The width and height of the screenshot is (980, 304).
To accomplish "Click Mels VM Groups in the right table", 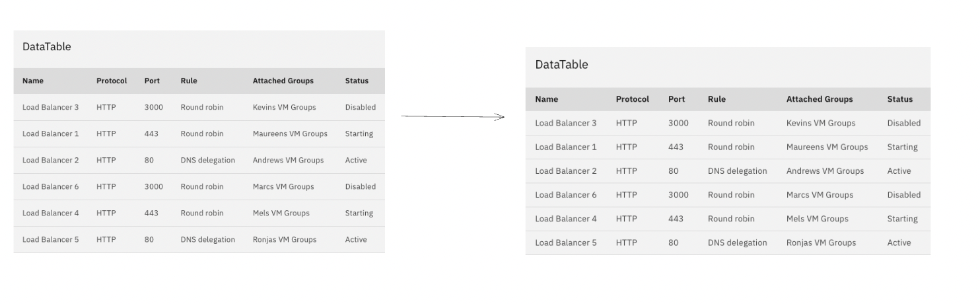I will click(817, 219).
